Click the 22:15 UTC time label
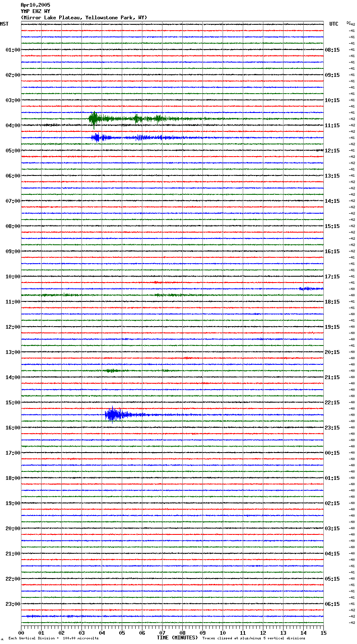 tap(332, 403)
